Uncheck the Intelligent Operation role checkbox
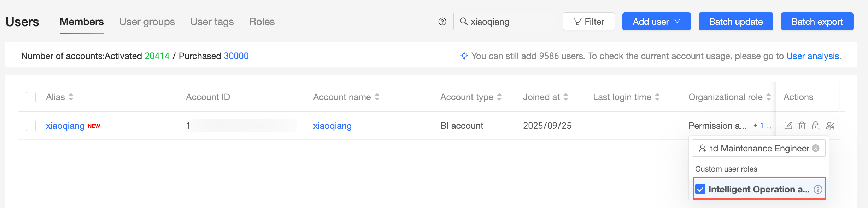868x208 pixels. click(700, 190)
